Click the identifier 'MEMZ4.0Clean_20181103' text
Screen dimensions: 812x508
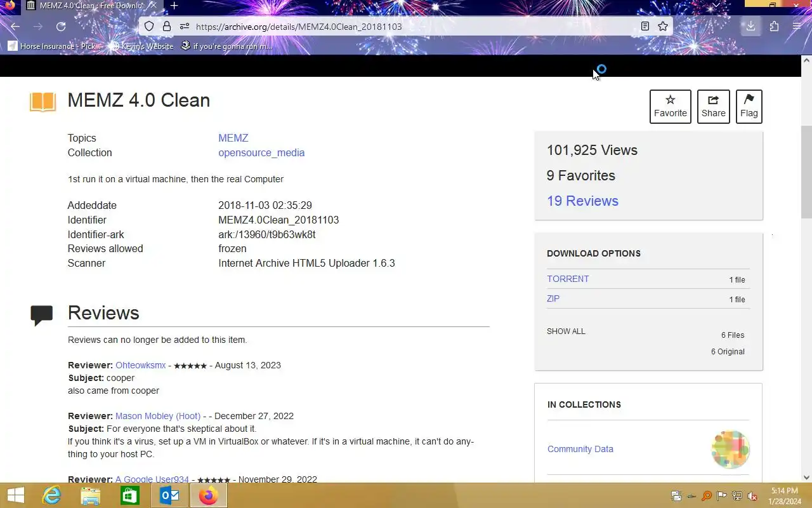point(278,220)
